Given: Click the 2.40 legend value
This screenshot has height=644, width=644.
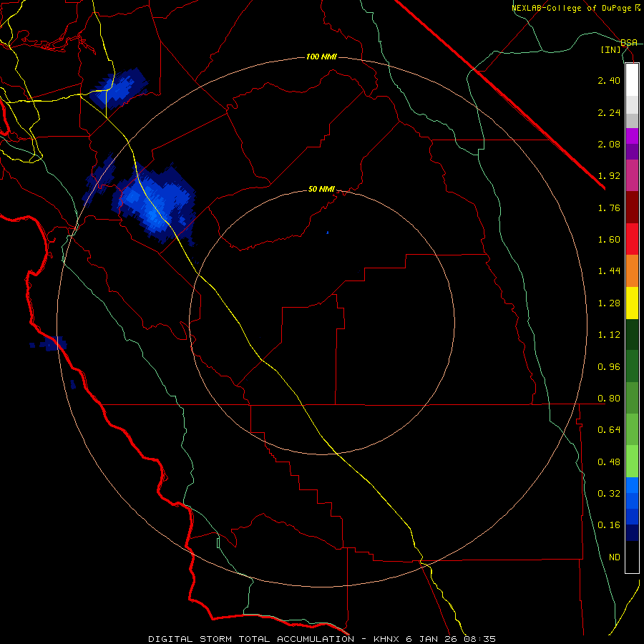Looking at the screenshot, I should tap(609, 80).
